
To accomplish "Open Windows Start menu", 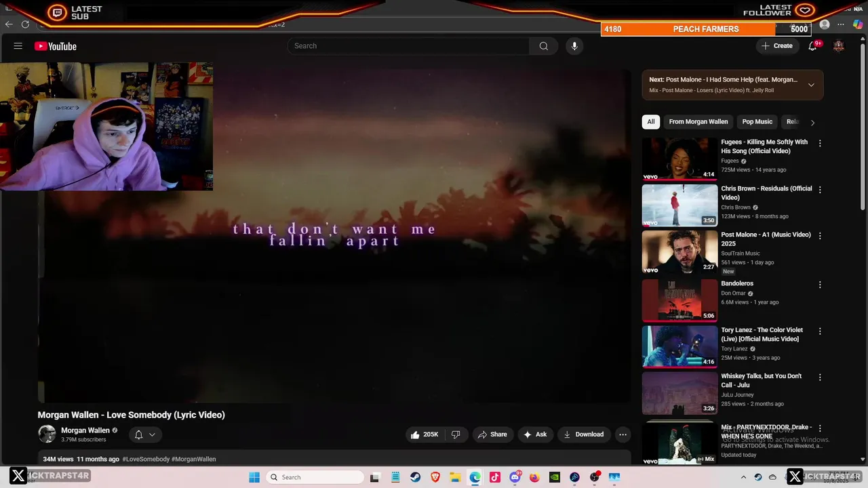I will [x=254, y=477].
